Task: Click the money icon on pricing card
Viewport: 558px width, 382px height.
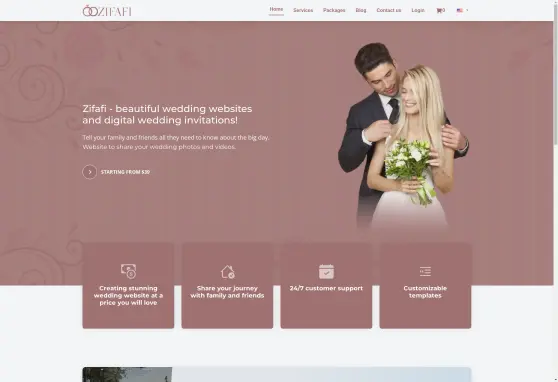Action: (128, 271)
